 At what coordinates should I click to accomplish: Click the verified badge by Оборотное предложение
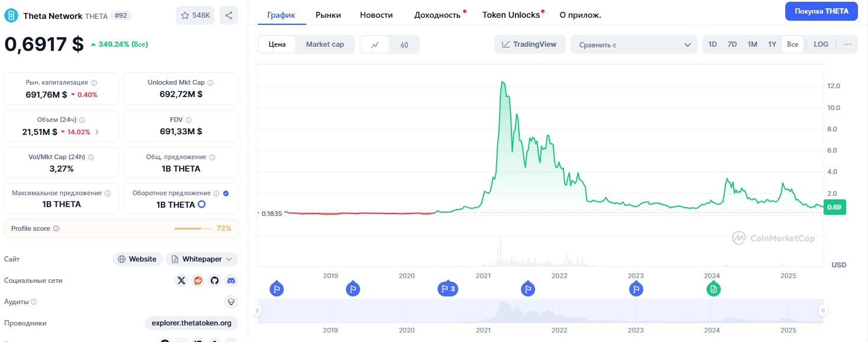click(x=226, y=193)
